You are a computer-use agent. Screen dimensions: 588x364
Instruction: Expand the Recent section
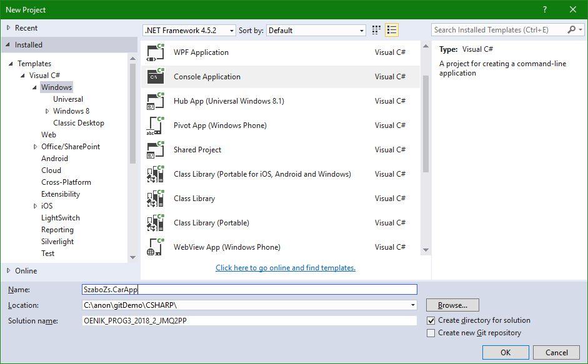click(x=9, y=27)
